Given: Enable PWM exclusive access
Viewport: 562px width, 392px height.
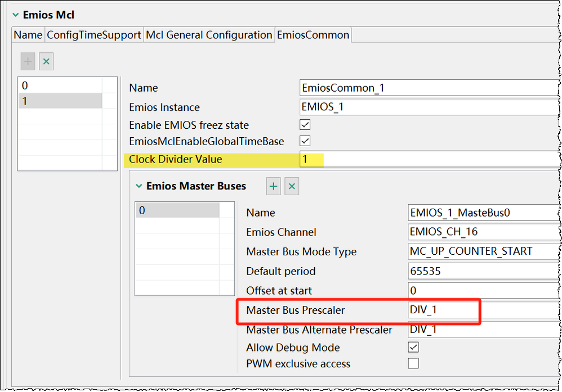Looking at the screenshot, I should point(413,363).
